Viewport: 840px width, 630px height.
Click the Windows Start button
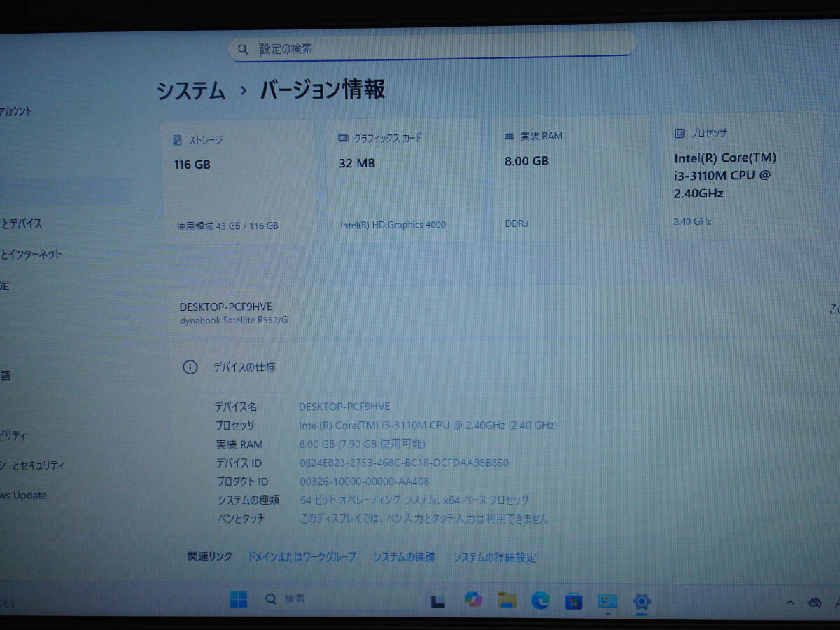coord(238,599)
